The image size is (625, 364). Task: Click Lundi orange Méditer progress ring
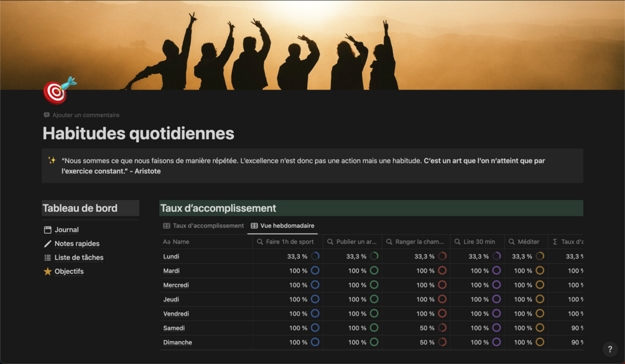click(540, 256)
